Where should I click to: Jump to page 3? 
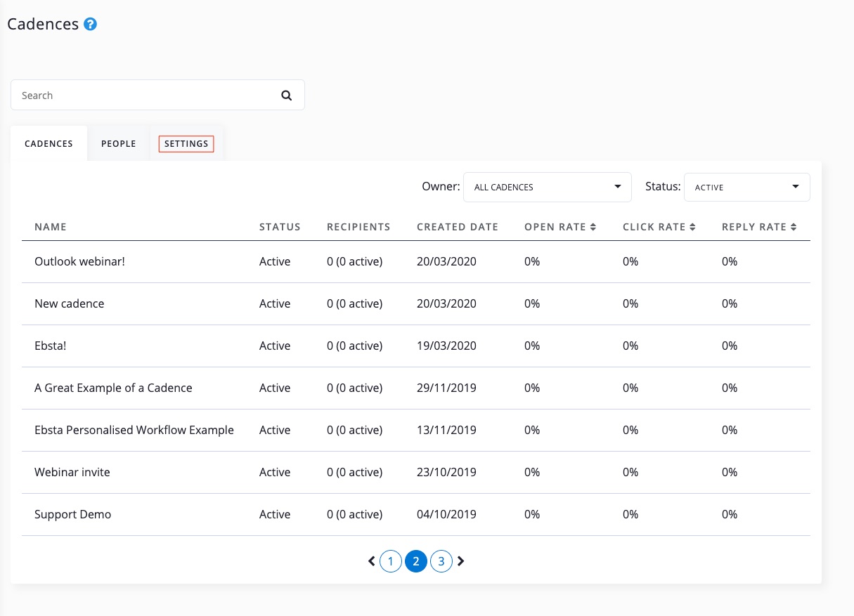[x=441, y=561]
